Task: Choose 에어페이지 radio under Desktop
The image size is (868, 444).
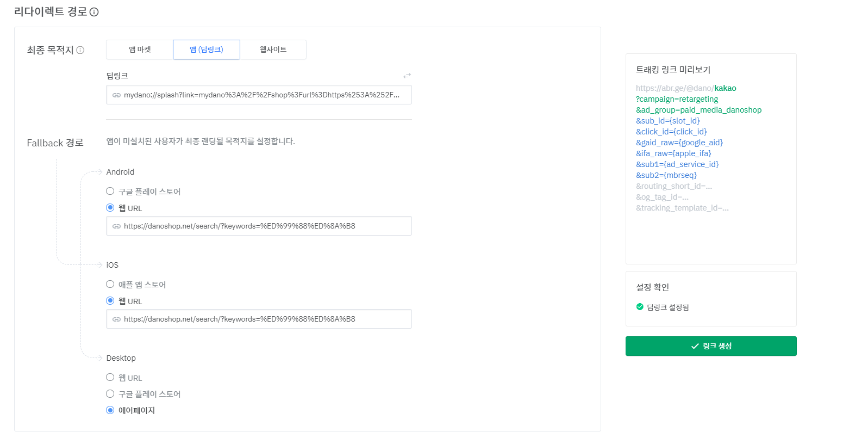Action: pos(110,410)
